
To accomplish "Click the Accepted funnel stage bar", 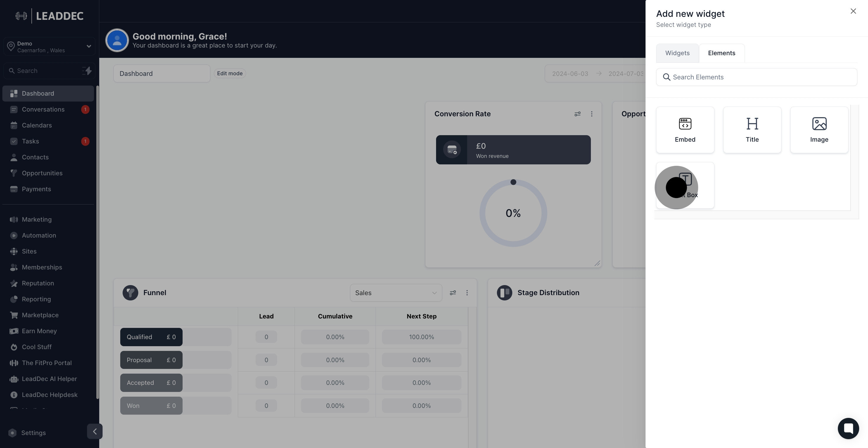I will pos(151,383).
